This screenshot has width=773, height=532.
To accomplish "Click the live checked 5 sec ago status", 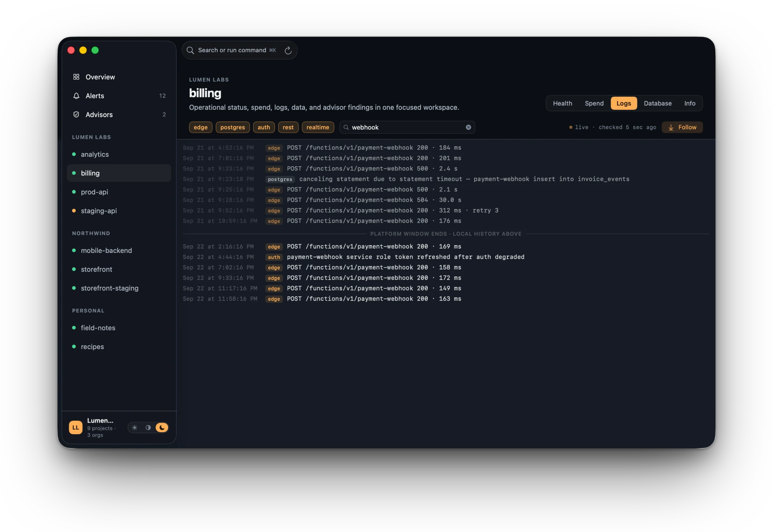I will click(x=613, y=127).
